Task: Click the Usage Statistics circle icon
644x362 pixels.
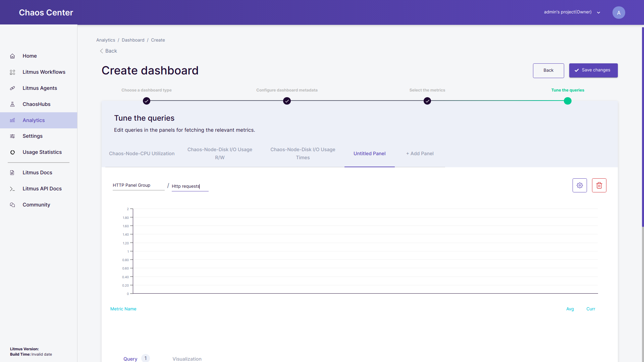Action: [12, 152]
